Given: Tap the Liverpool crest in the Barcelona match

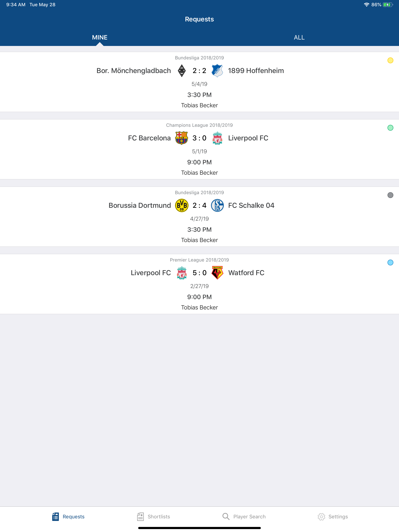Looking at the screenshot, I should 217,138.
